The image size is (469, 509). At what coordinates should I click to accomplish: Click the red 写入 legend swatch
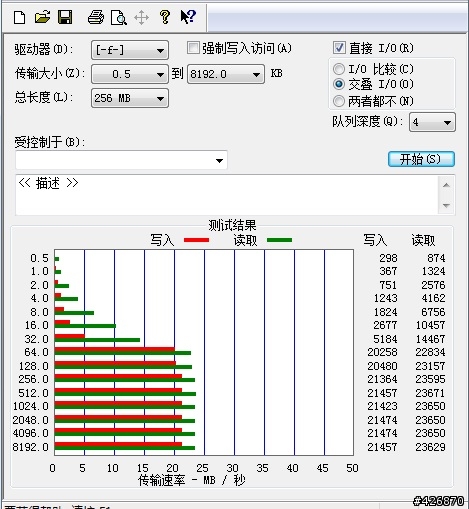196,240
